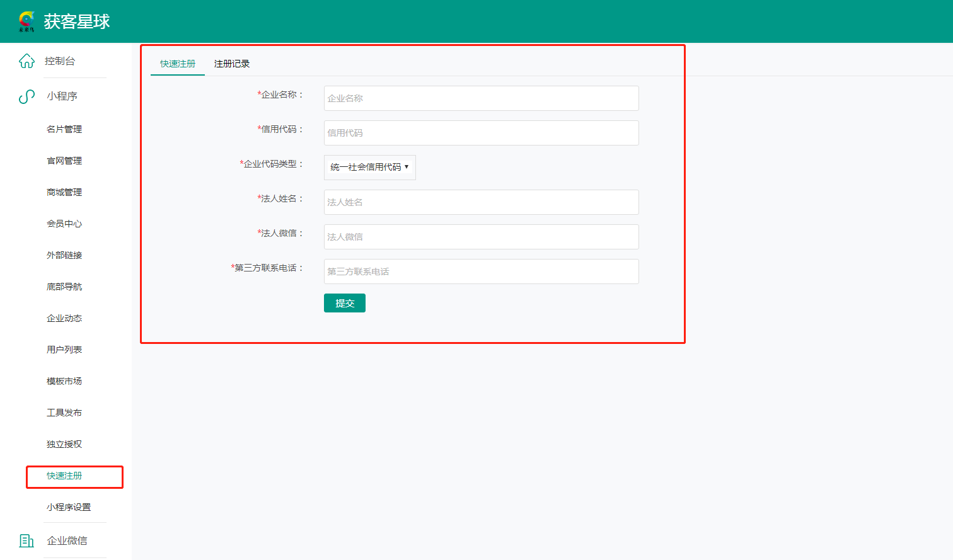
Task: Click the 获客星球 title text
Action: (x=77, y=21)
